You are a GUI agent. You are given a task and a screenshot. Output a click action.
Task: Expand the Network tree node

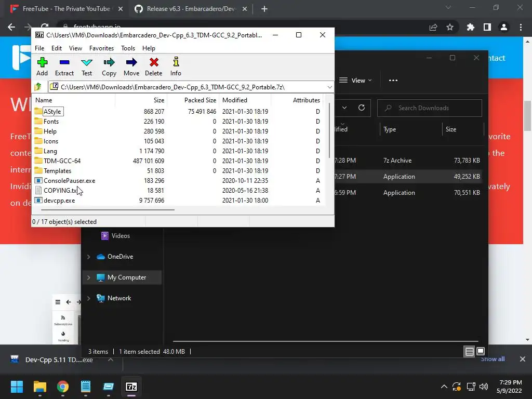pyautogui.click(x=88, y=298)
